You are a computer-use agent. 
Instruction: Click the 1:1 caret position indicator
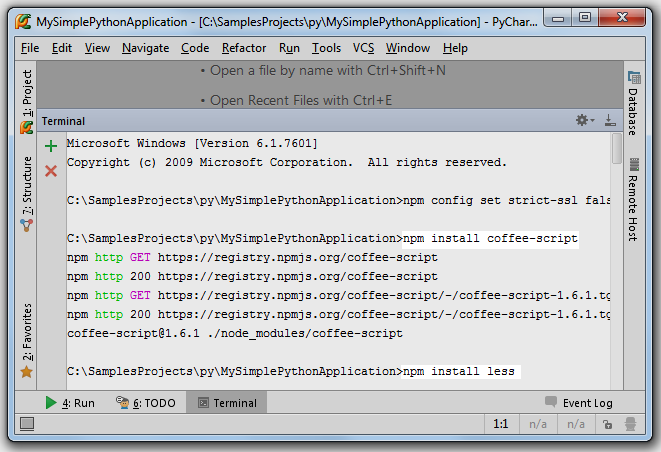point(501,424)
